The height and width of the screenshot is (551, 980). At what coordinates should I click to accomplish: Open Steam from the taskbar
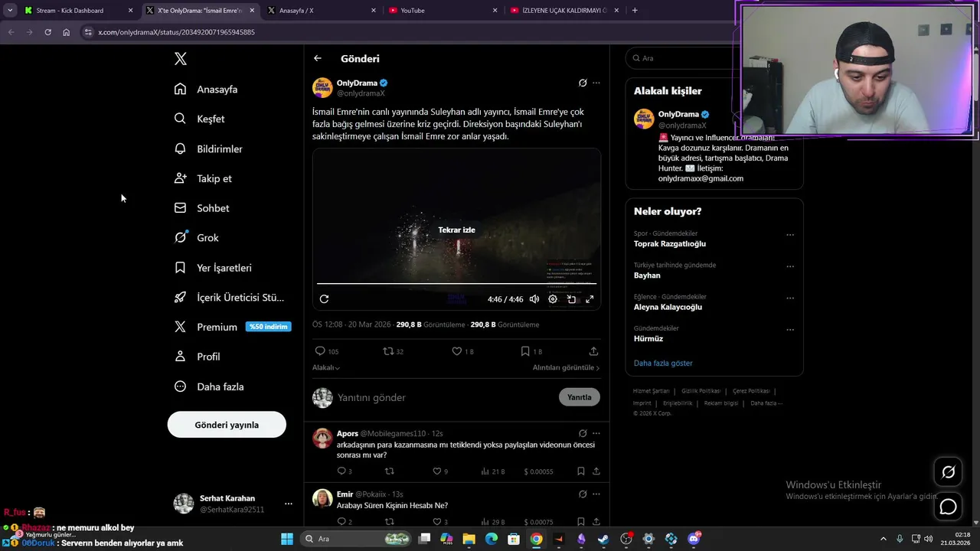point(603,539)
